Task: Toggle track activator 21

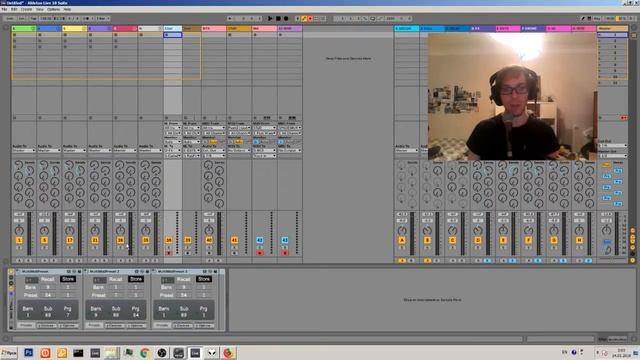Action: tap(95, 240)
